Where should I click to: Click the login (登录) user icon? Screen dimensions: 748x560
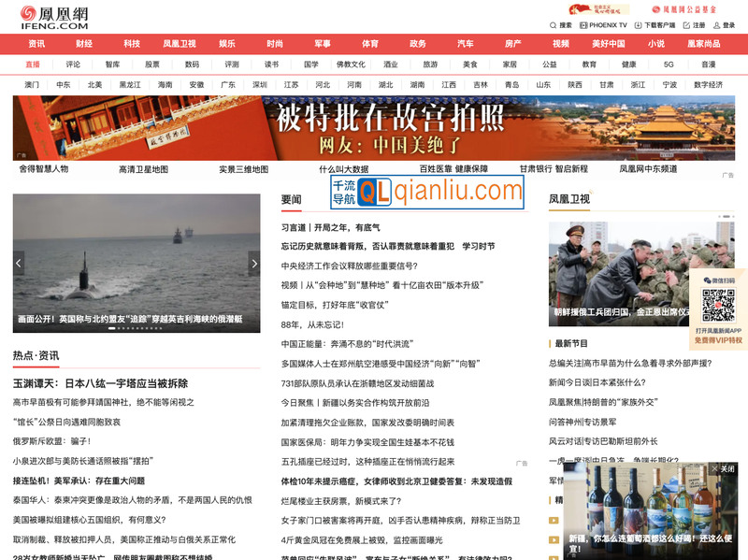717,25
